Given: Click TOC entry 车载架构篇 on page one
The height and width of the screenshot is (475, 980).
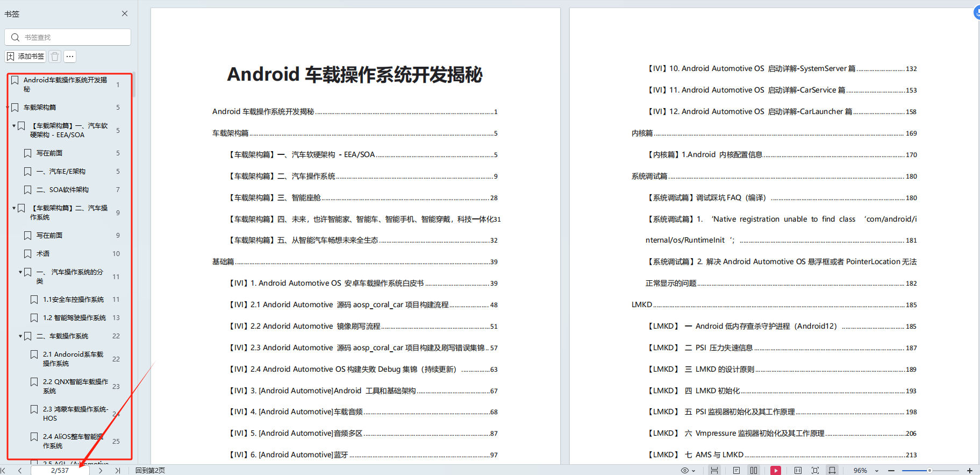Looking at the screenshot, I should (x=355, y=133).
